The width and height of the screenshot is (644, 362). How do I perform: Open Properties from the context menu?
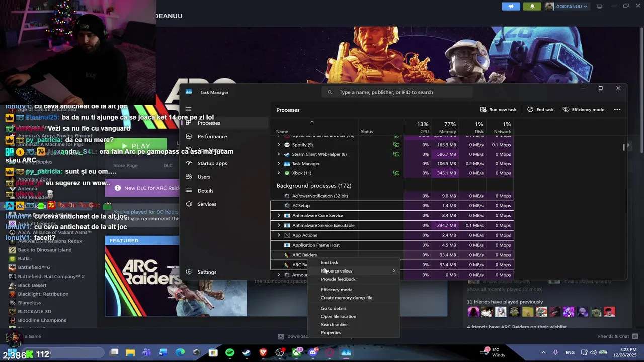[x=331, y=333]
